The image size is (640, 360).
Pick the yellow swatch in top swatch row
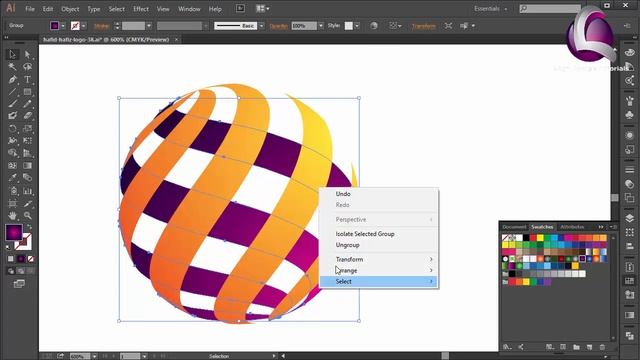pyautogui.click(x=540, y=238)
